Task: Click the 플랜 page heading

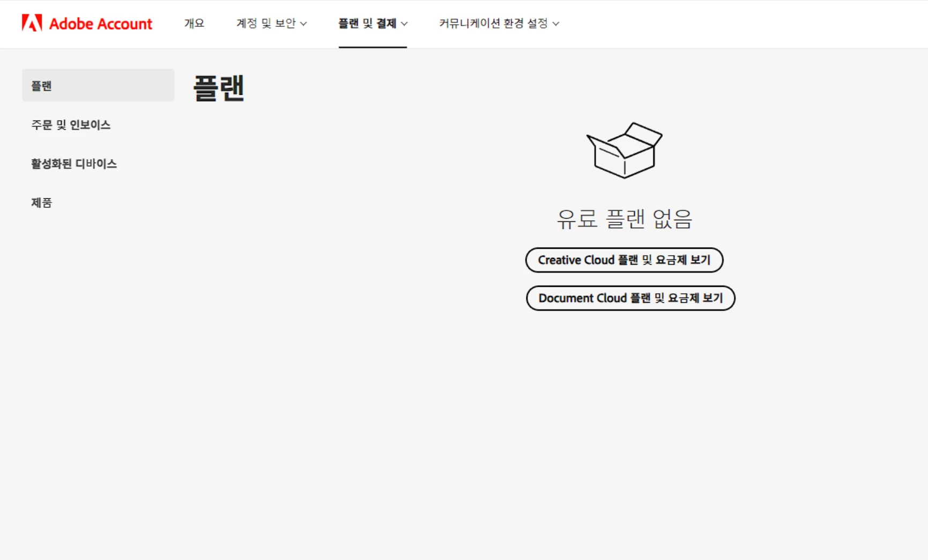Action: pyautogui.click(x=219, y=88)
